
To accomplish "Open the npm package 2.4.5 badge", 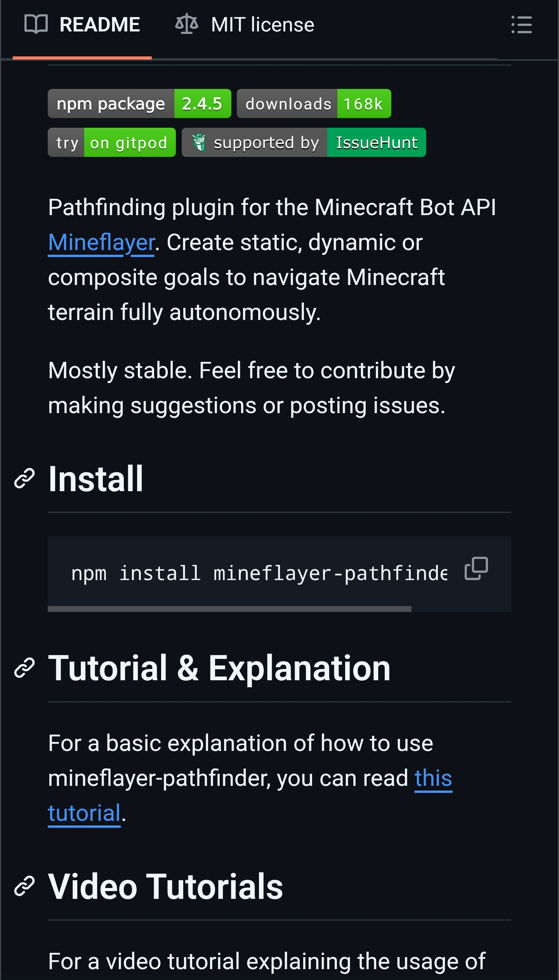I will point(139,104).
